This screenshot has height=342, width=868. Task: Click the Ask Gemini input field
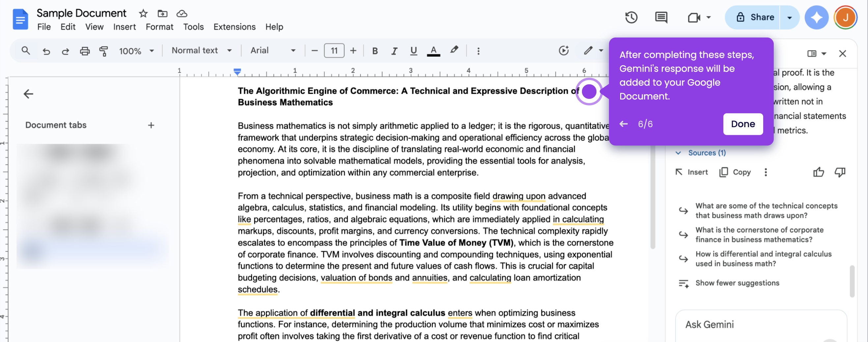point(761,325)
